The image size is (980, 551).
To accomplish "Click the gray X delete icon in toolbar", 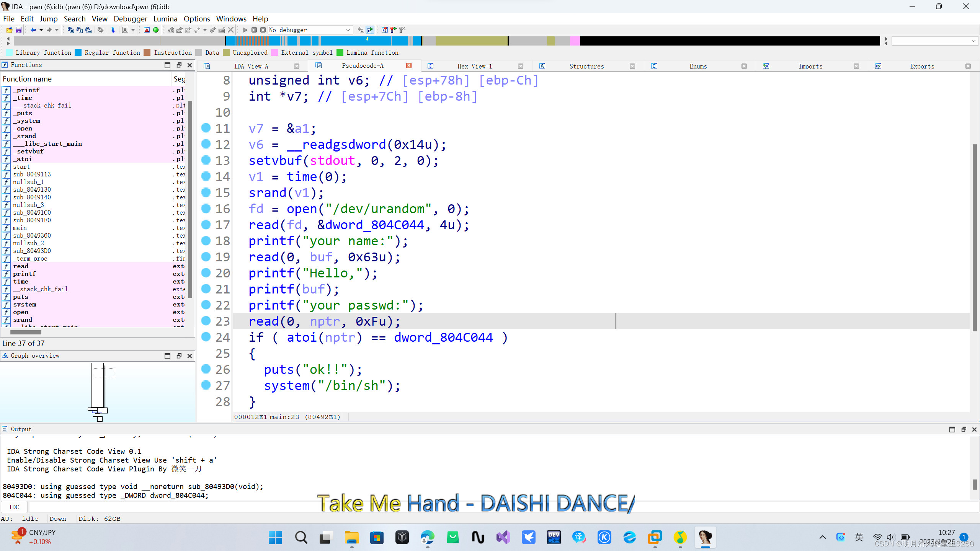I will (230, 30).
